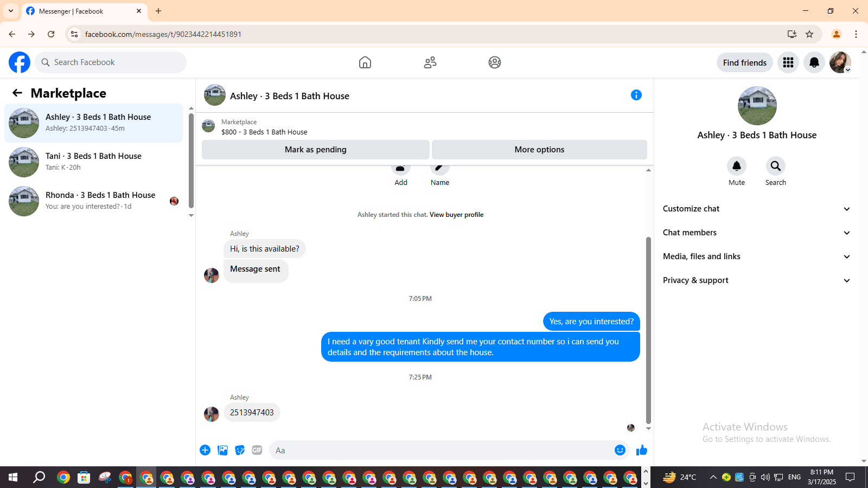This screenshot has width=868, height=488.
Task: Click Find friends button
Action: (x=745, y=62)
